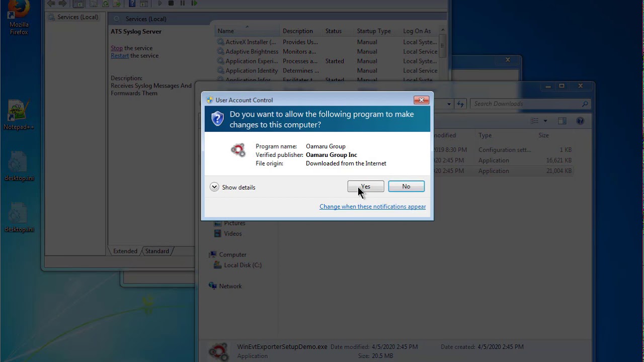Image resolution: width=644 pixels, height=362 pixels.
Task: Click the search magnifier icon in Explorer
Action: tap(585, 104)
